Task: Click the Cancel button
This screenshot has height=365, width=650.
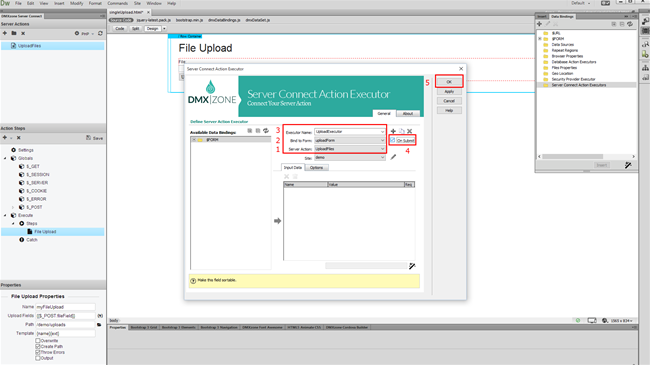Action: point(449,101)
